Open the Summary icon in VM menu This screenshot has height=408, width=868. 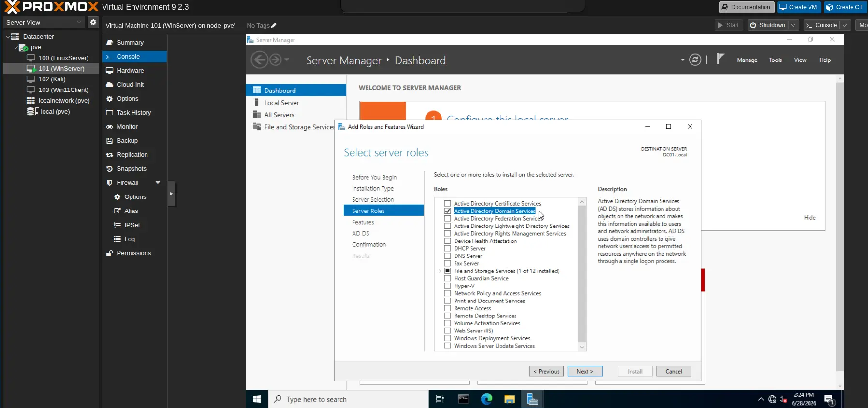coord(110,43)
